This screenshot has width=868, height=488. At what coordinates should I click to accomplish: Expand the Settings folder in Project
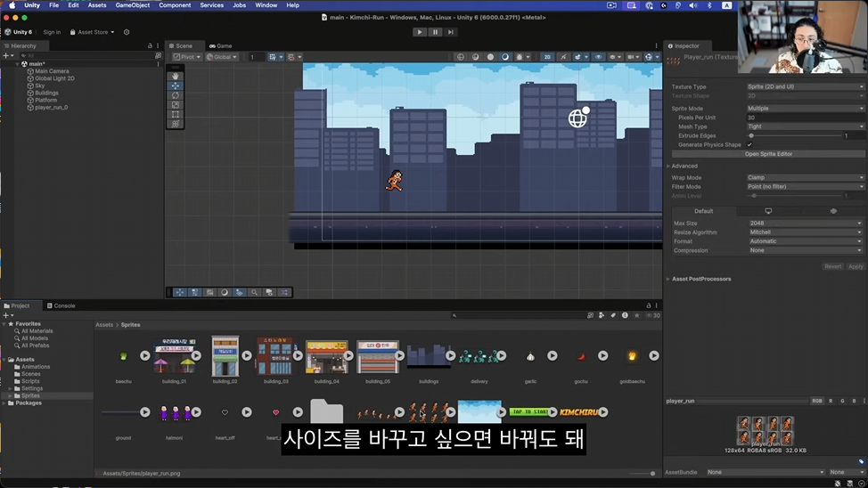pos(10,388)
